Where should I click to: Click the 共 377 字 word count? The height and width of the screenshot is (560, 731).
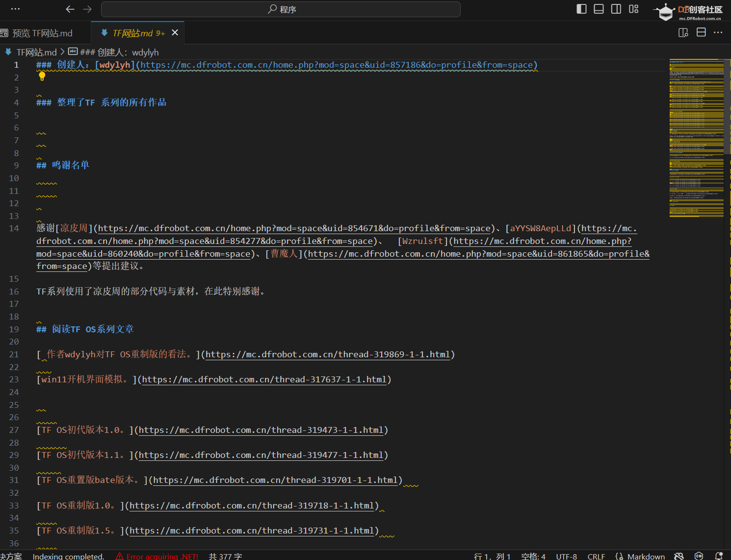(225, 556)
